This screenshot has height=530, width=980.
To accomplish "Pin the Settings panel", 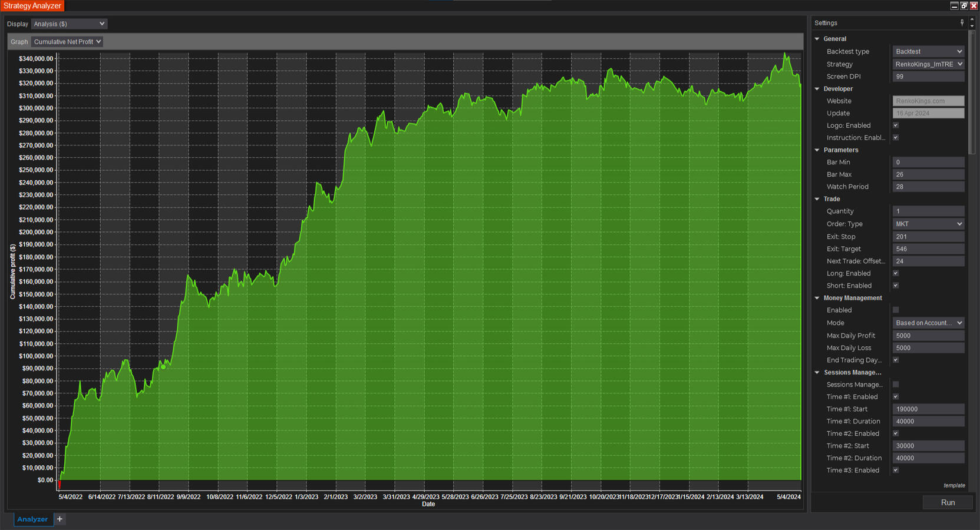I will (x=962, y=23).
